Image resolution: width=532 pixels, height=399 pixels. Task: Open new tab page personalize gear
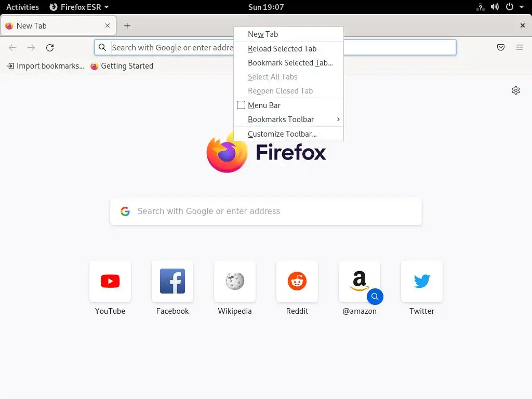516,90
